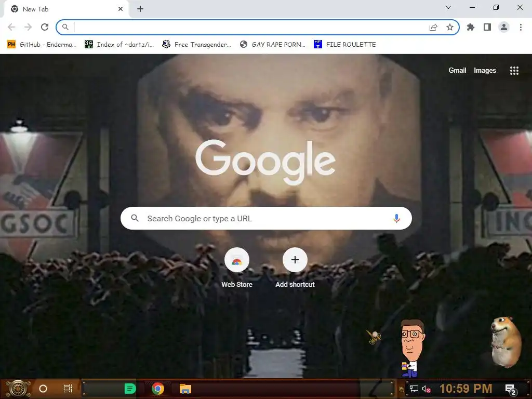Click the muted volume tray icon

(x=426, y=389)
